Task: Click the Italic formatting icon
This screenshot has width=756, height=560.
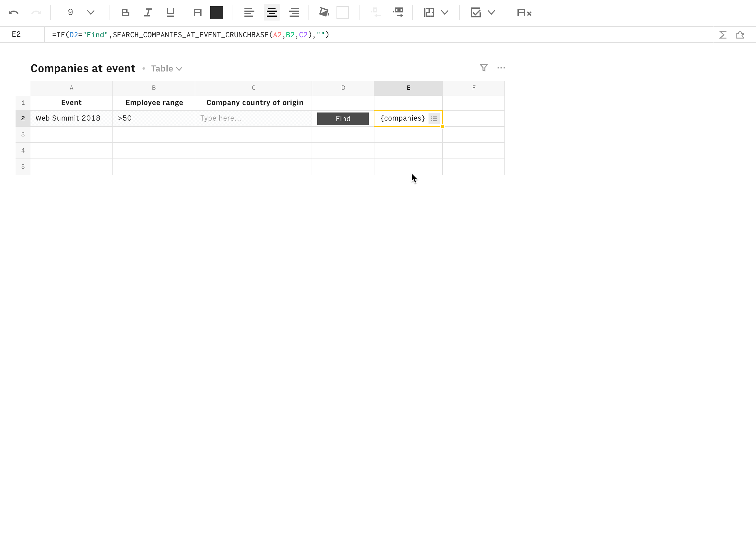Action: coord(148,12)
